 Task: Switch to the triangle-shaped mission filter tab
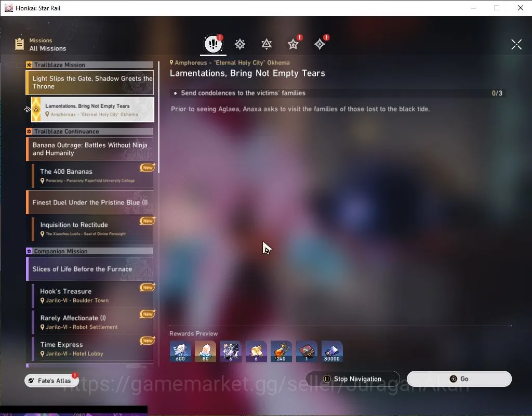pyautogui.click(x=267, y=44)
